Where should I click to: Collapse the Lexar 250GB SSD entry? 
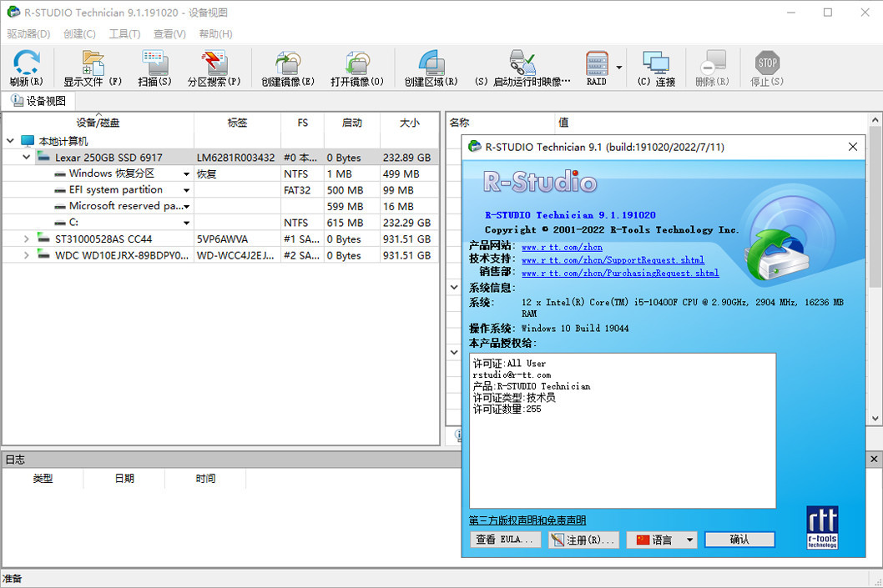(26, 157)
